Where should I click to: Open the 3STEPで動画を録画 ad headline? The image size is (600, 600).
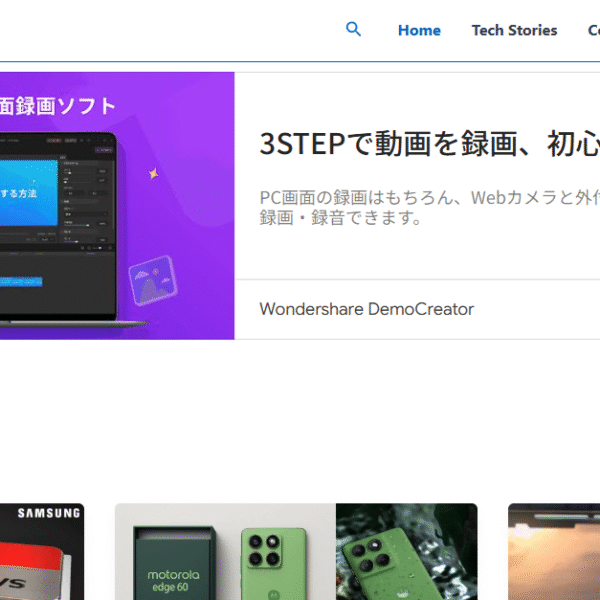click(429, 144)
